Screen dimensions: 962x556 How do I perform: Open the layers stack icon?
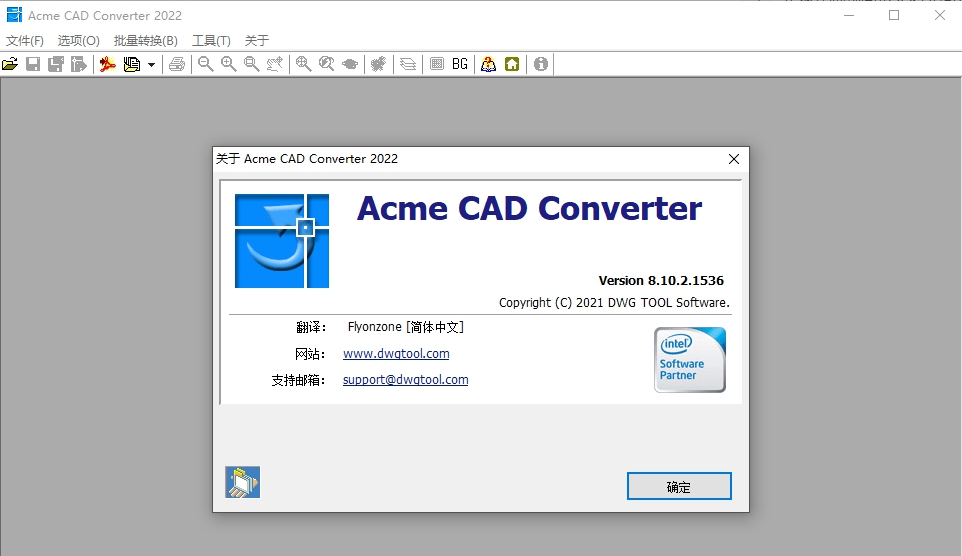(408, 64)
